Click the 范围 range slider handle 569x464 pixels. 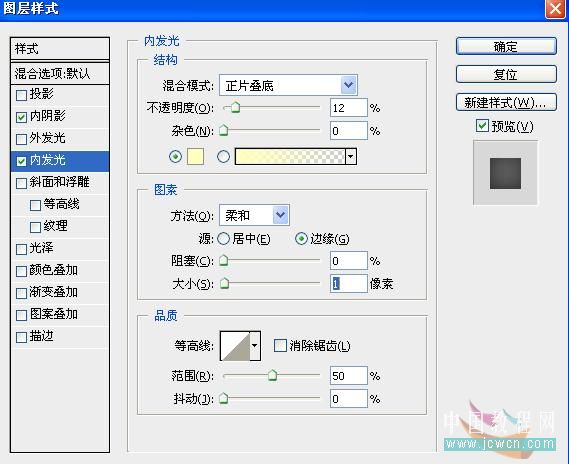tap(272, 376)
